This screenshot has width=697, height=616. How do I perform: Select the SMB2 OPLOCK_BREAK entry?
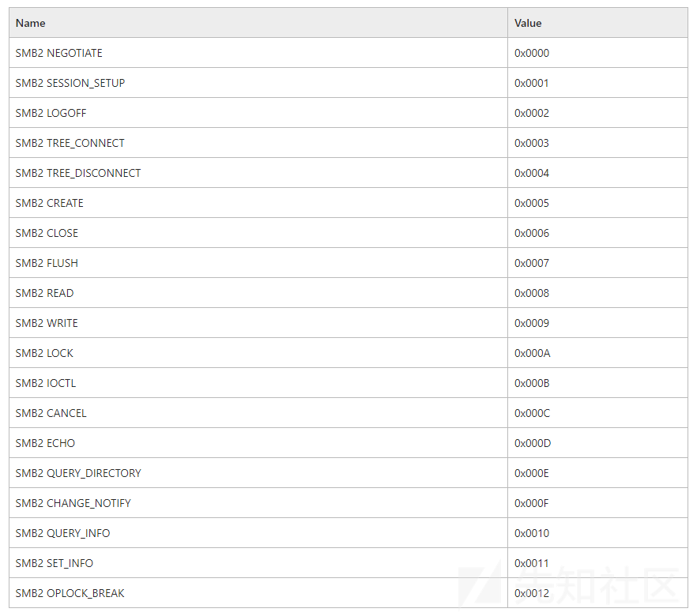tap(70, 593)
